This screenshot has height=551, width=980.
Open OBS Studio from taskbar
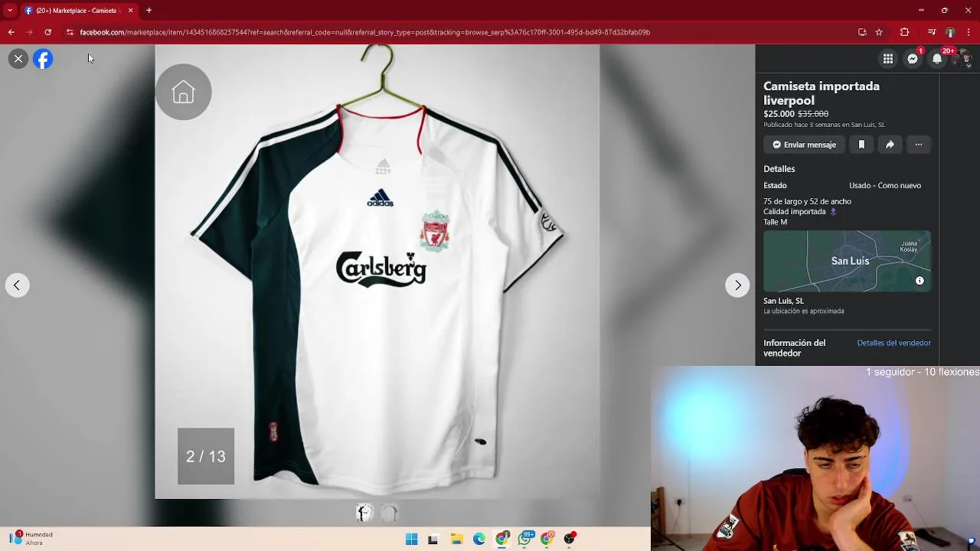(570, 539)
